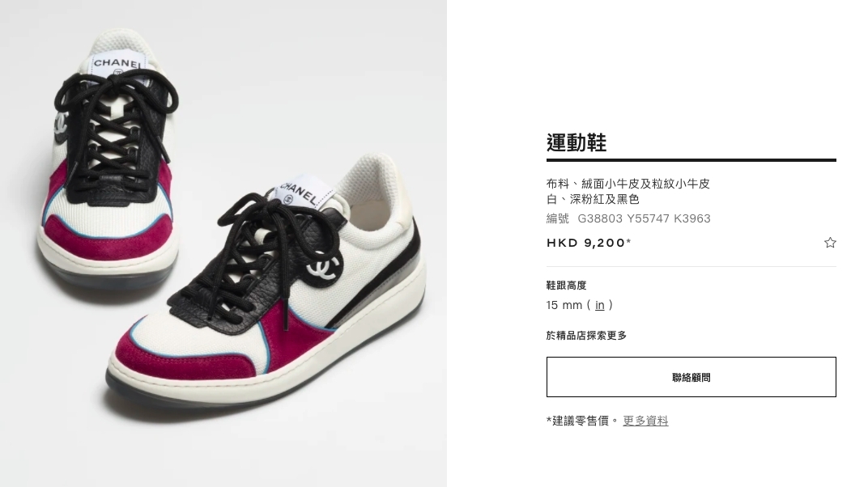Switch heel height unit to inches
The width and height of the screenshot is (868, 487).
599,305
